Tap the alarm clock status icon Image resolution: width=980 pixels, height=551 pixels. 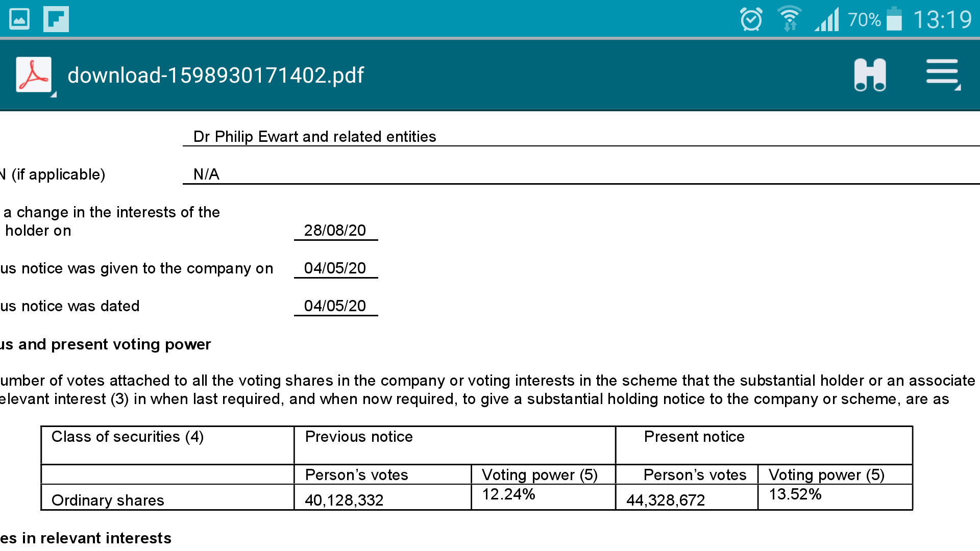(x=751, y=19)
